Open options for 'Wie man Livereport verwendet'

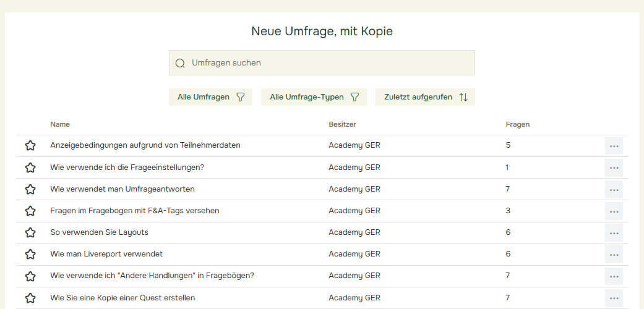click(614, 255)
